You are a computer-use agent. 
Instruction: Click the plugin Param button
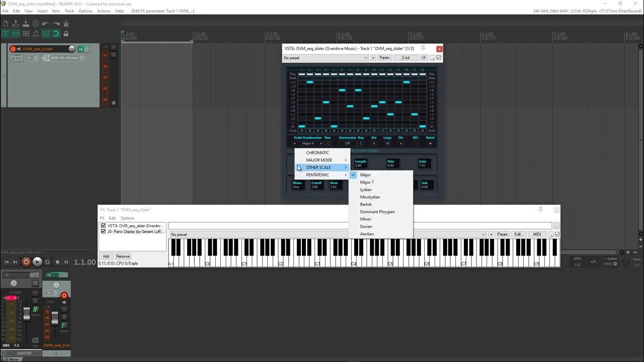point(384,58)
